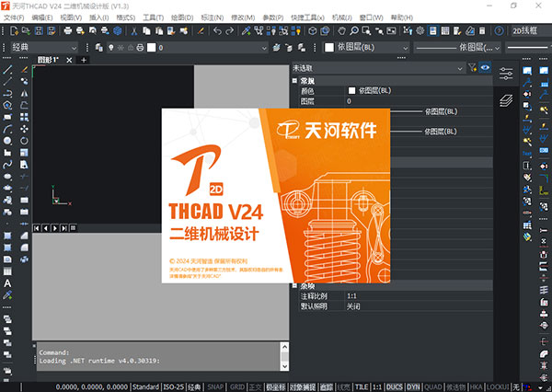
Task: Toggle GRID display in status bar
Action: (236, 386)
